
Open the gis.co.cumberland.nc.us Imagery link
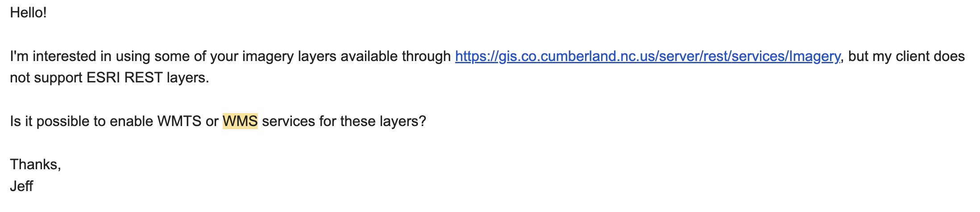click(x=648, y=57)
